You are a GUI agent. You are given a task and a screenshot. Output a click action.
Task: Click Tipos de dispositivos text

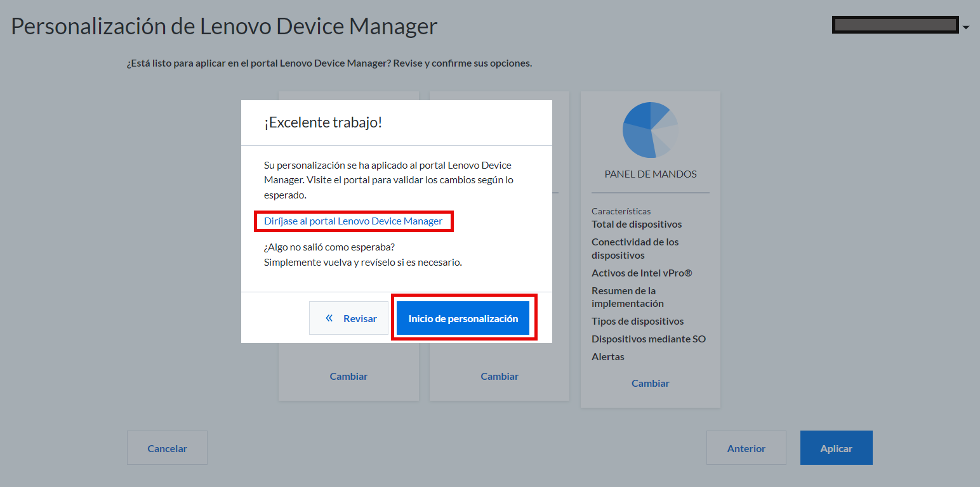638,321
